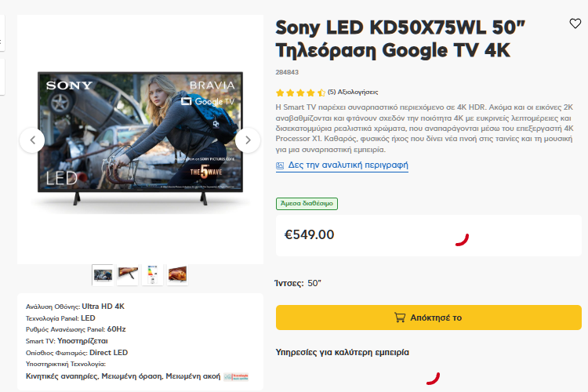Select the TV stand close-up thumbnail

click(128, 275)
